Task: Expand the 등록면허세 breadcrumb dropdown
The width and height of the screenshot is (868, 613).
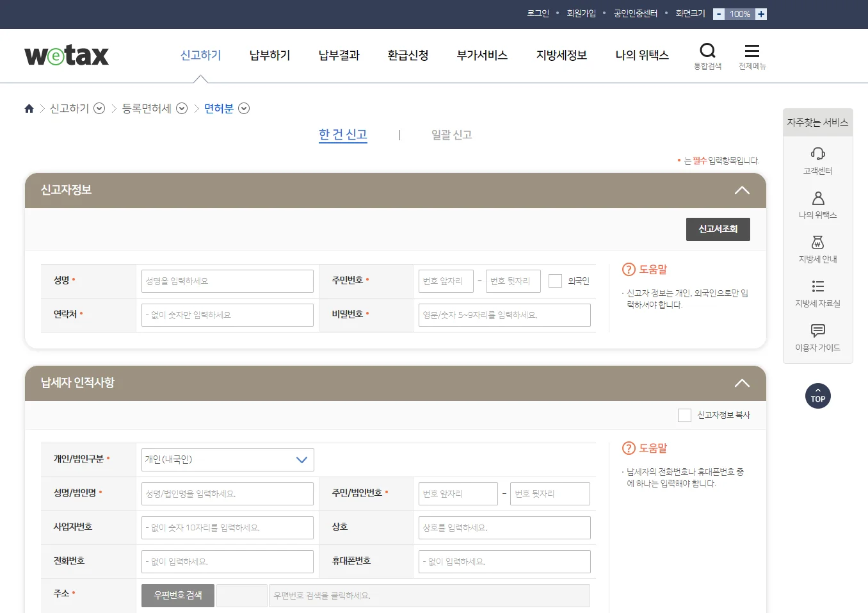Action: pyautogui.click(x=182, y=109)
